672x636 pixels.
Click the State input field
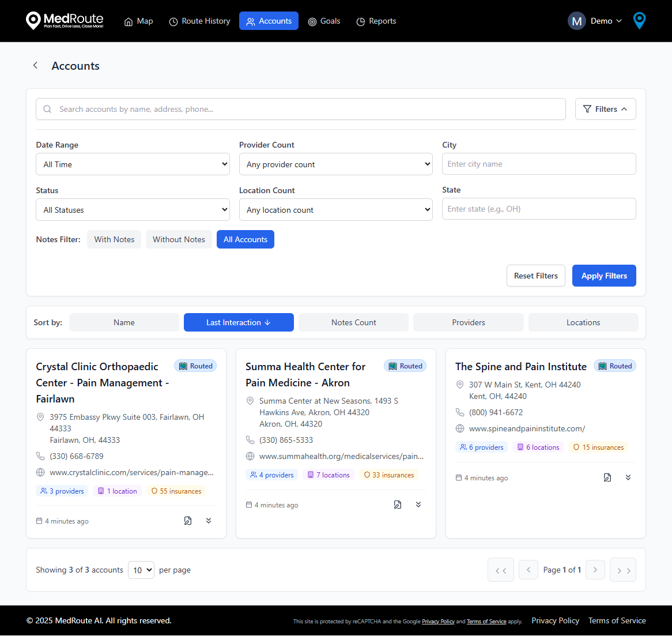coord(539,209)
